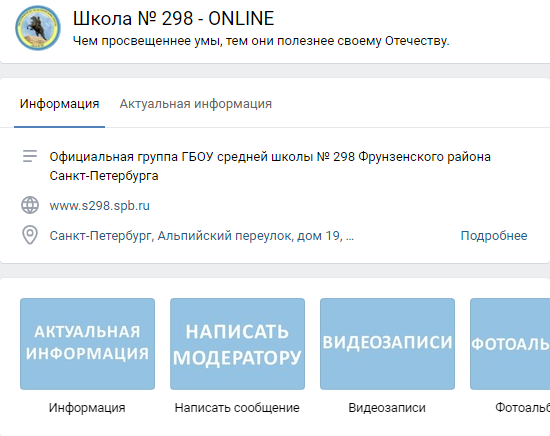Open the Фотоальбомы tile
Image resolution: width=550 pixels, height=436 pixels.
tap(510, 344)
